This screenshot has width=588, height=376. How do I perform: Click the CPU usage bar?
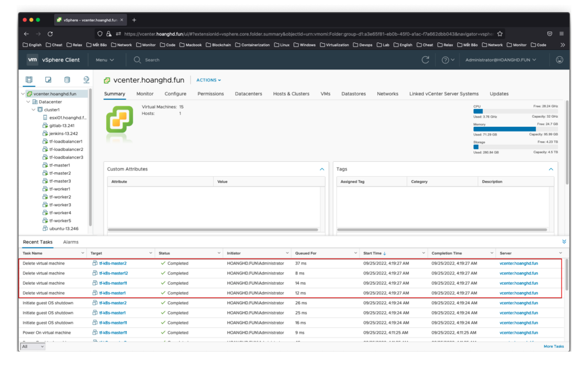click(515, 111)
